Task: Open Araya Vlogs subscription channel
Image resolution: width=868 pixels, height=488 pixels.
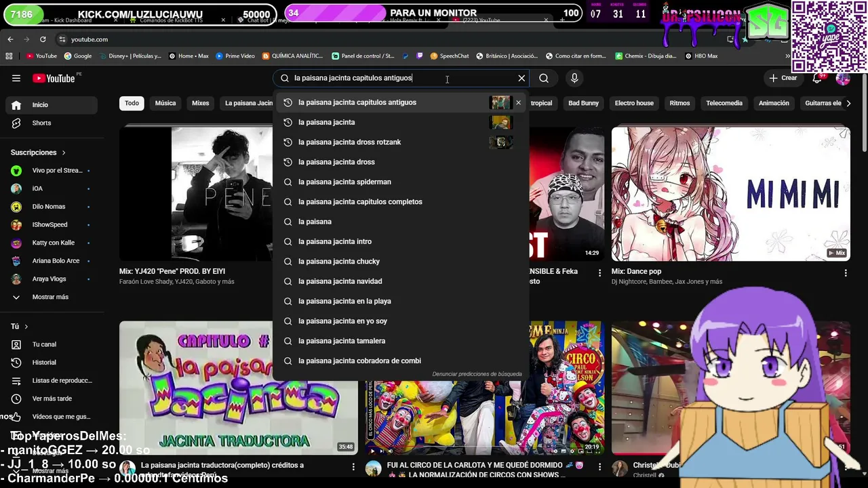Action: pos(52,279)
